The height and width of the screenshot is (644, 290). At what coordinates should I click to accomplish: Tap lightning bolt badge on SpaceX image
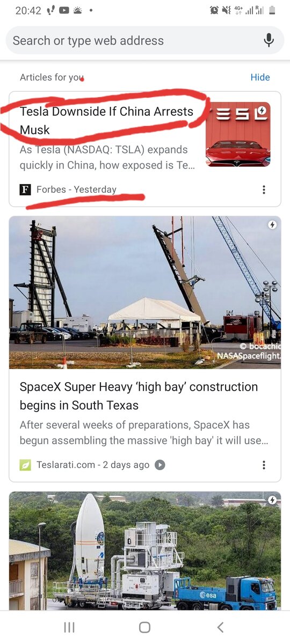coord(272,225)
